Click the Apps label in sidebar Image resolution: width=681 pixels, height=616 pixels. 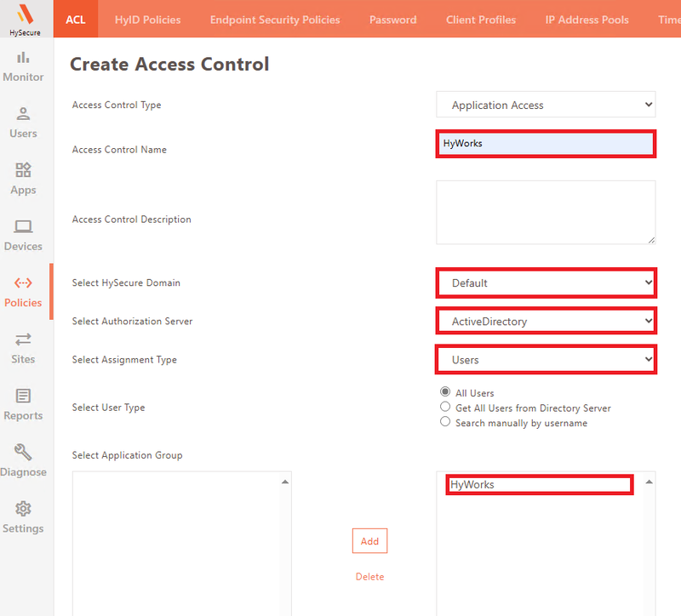point(23,190)
